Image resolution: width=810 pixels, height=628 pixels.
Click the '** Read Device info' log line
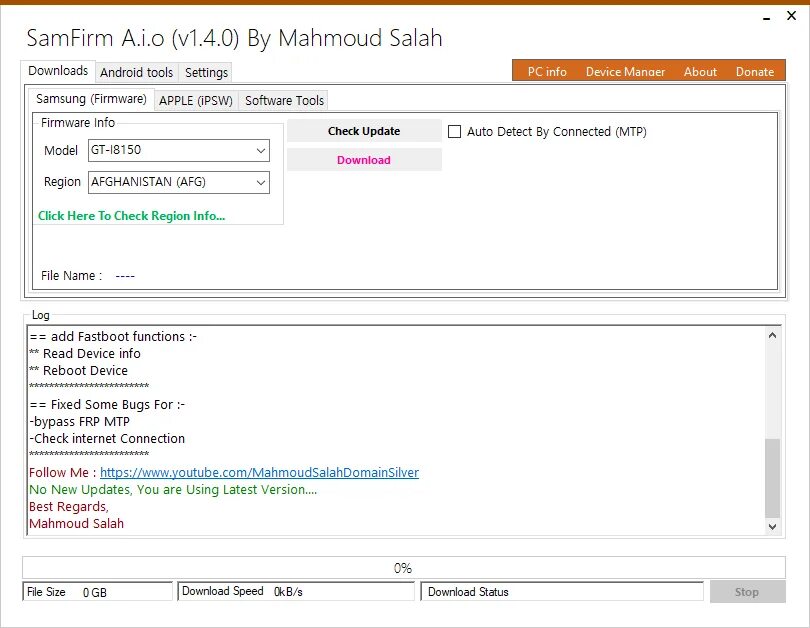(85, 353)
